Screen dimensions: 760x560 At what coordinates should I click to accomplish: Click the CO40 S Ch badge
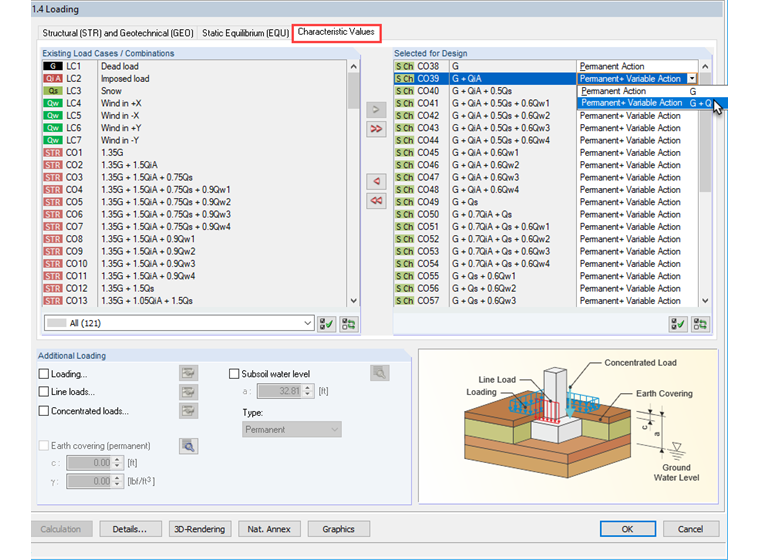pyautogui.click(x=404, y=91)
